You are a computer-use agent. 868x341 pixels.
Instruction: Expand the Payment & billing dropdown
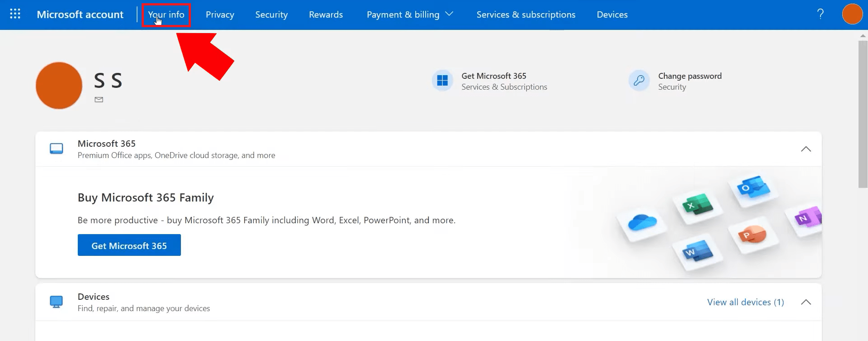click(410, 15)
